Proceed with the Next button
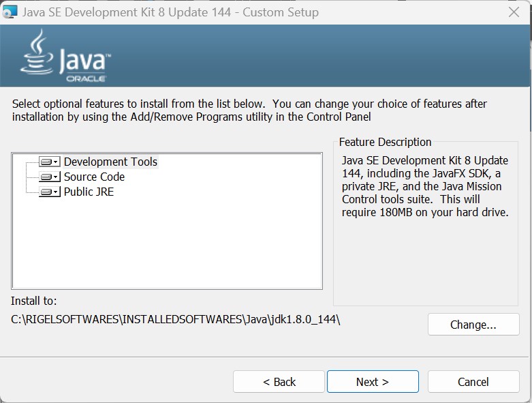Screen dimensions: 532x403 [x=373, y=382]
